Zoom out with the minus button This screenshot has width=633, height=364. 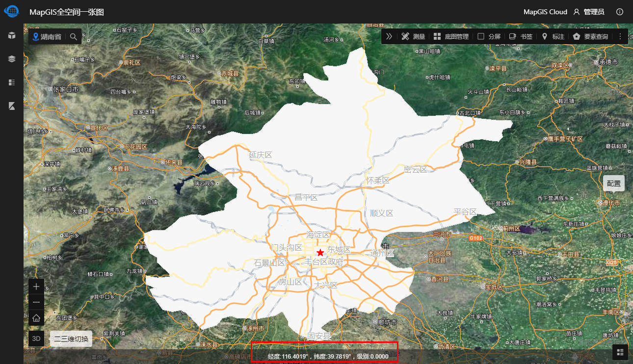click(x=36, y=302)
